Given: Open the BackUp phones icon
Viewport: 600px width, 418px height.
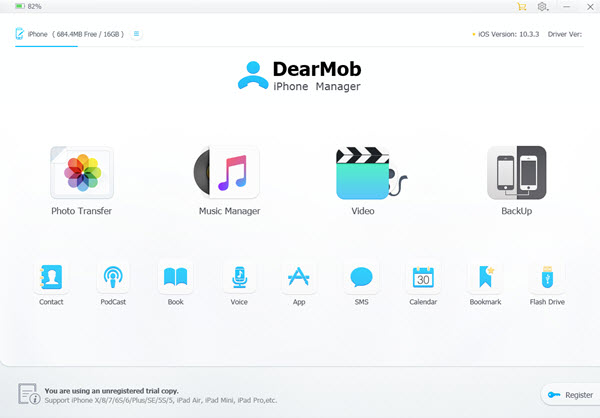Looking at the screenshot, I should coord(517,173).
